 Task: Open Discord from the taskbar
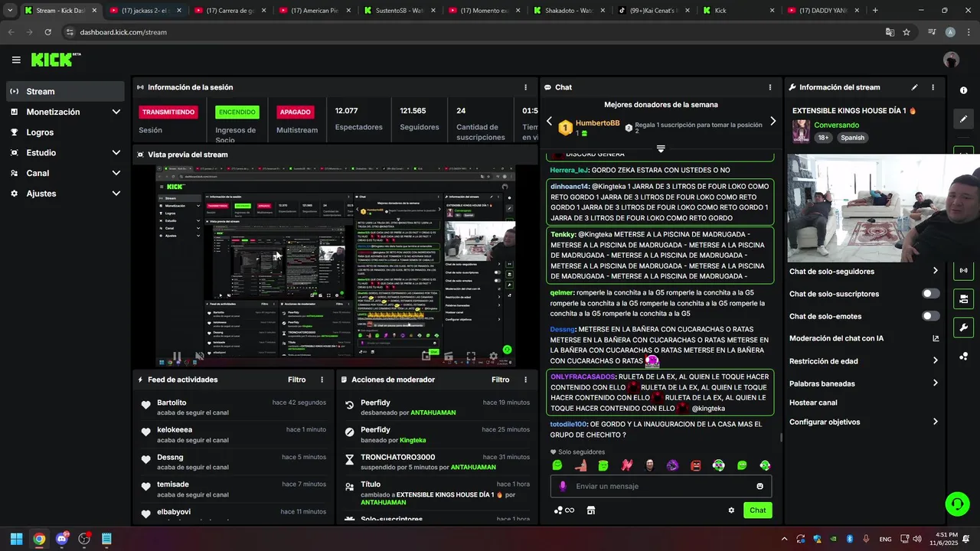point(62,539)
